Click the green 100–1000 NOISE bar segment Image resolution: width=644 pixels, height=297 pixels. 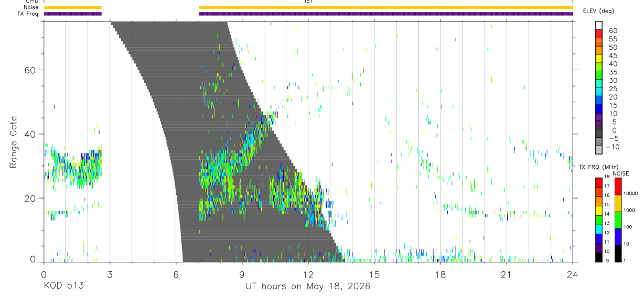[x=618, y=219]
